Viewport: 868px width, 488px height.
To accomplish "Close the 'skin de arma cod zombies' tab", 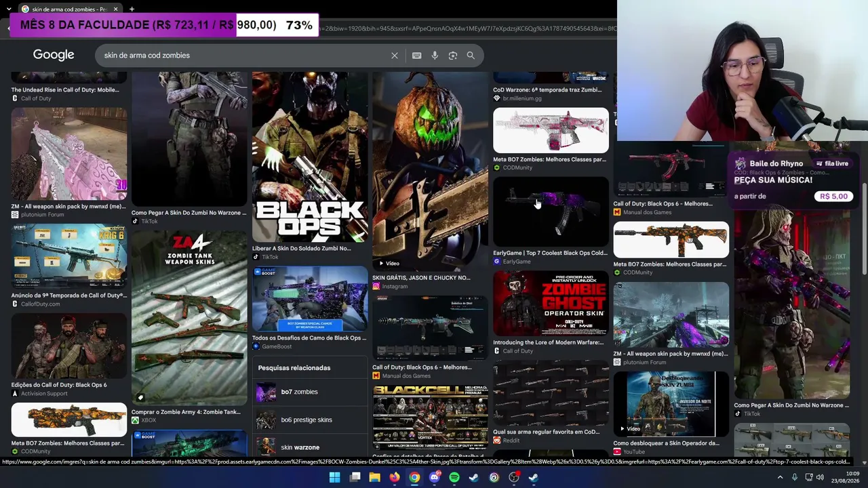I will [115, 9].
